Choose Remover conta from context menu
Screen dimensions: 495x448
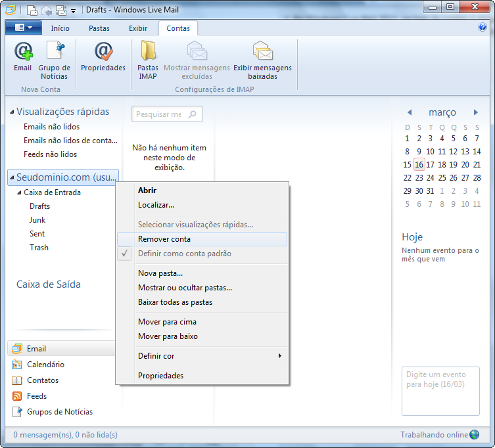click(x=164, y=239)
